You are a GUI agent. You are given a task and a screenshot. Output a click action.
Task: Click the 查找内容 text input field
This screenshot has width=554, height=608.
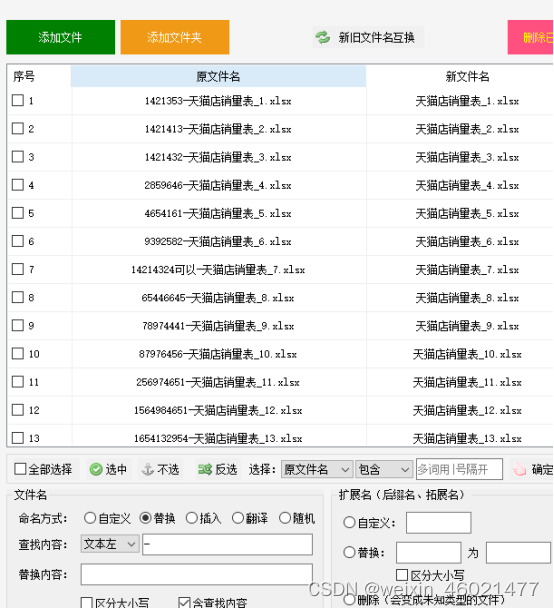point(227,544)
